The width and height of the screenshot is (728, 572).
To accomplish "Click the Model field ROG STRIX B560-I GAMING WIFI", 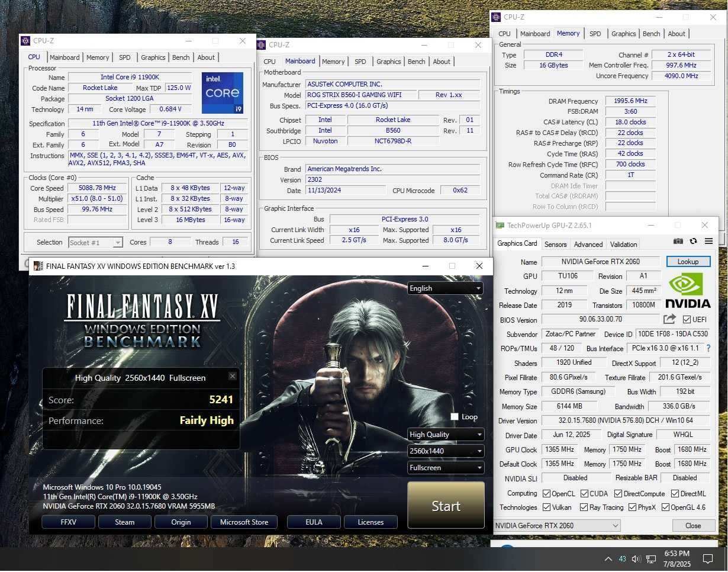I will point(361,95).
